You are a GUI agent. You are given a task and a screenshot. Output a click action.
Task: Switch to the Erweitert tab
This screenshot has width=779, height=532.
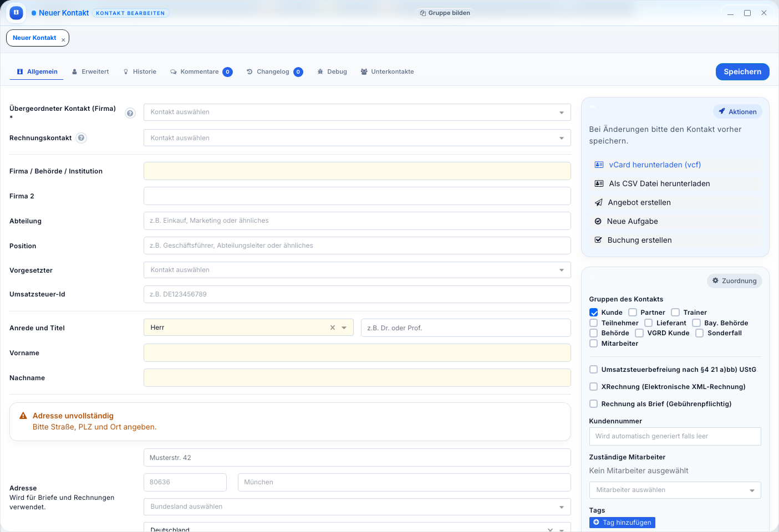click(x=90, y=71)
